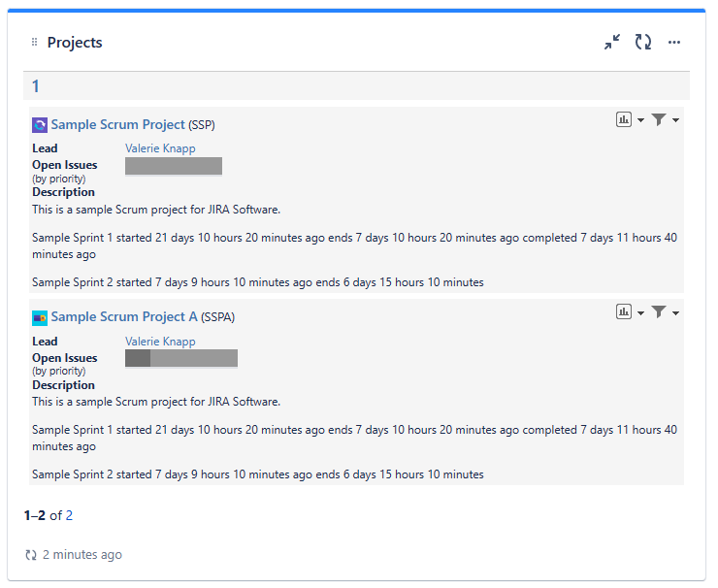718x588 pixels.
Task: Click 'Lead' label under Sample Scrum Project A
Action: [x=45, y=342]
